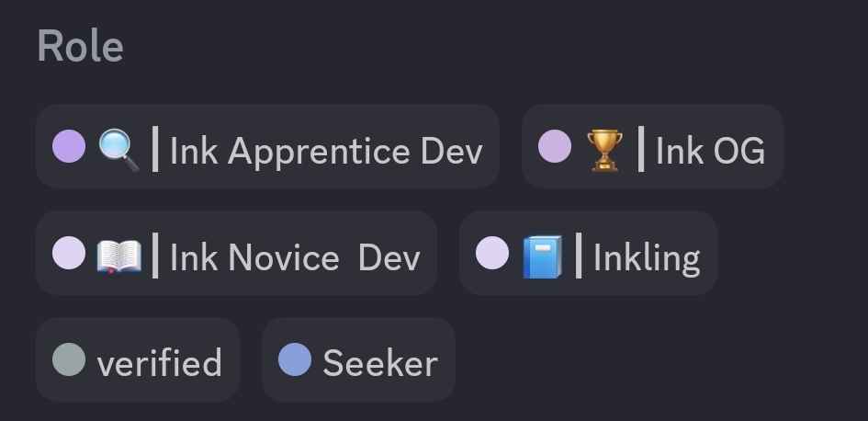This screenshot has width=868, height=421.
Task: Click the divider bar before Inkling
Action: click(578, 256)
